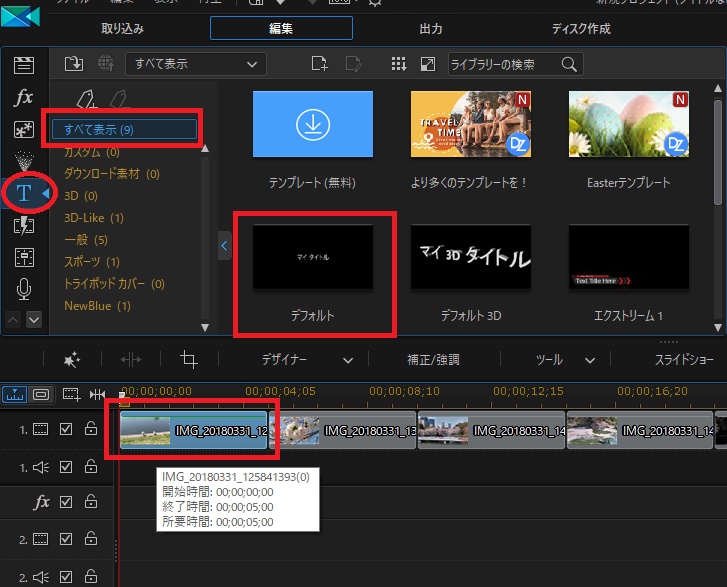Toggle checkbox for audio track 1
727x587 pixels.
pos(66,466)
